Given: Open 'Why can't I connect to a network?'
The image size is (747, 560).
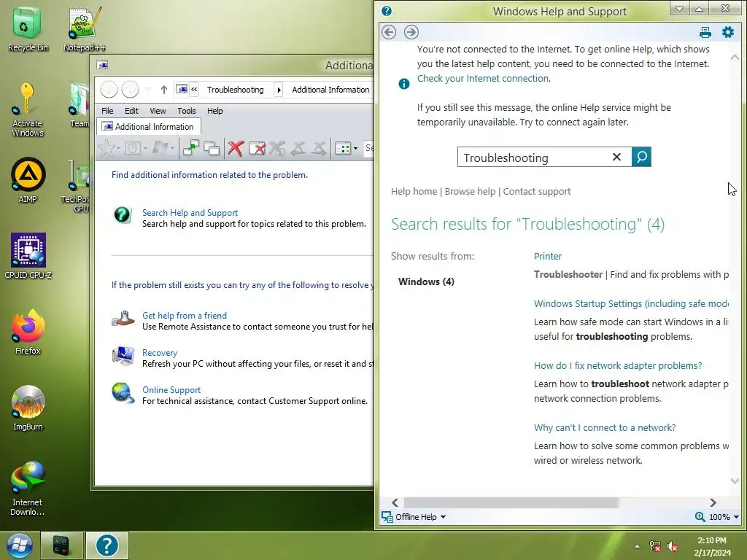Looking at the screenshot, I should pyautogui.click(x=605, y=427).
